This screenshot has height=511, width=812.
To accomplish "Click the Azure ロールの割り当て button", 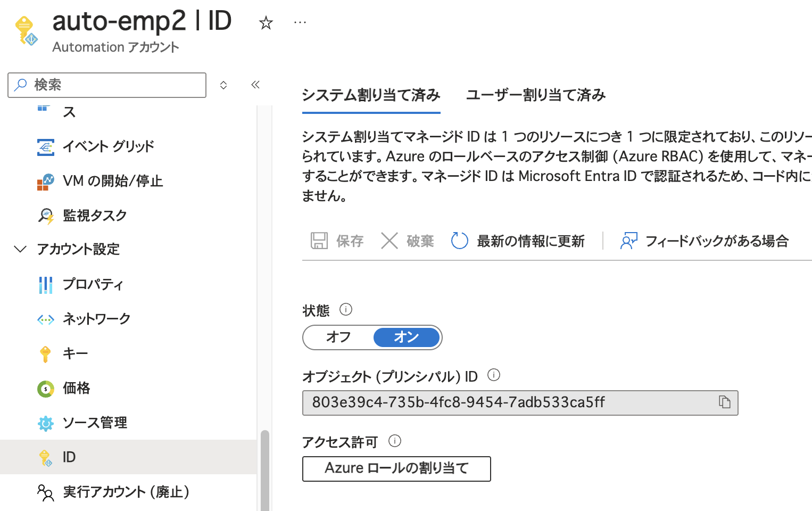I will [x=396, y=469].
